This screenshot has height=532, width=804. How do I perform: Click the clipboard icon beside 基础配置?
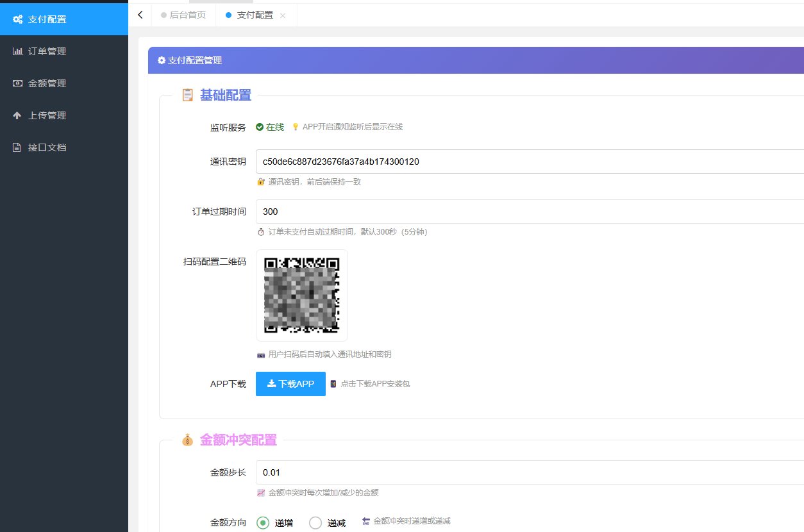(187, 96)
